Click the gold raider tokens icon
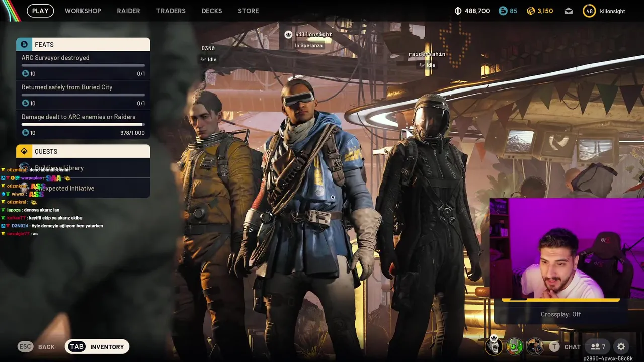 click(531, 11)
